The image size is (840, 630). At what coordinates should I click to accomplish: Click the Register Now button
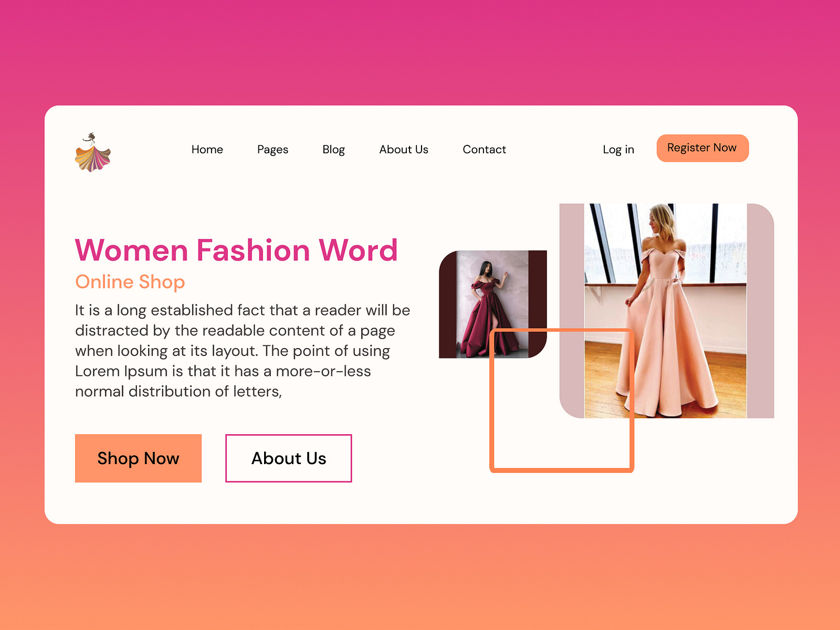click(702, 148)
